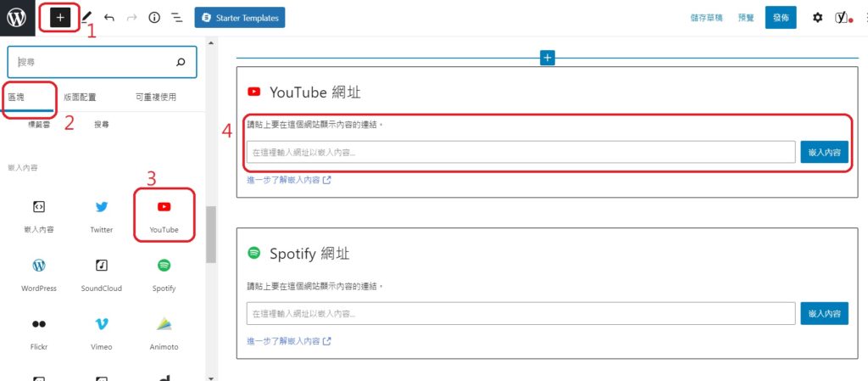Click the blue inline add-block plus button
The width and height of the screenshot is (868, 381).
tap(547, 58)
